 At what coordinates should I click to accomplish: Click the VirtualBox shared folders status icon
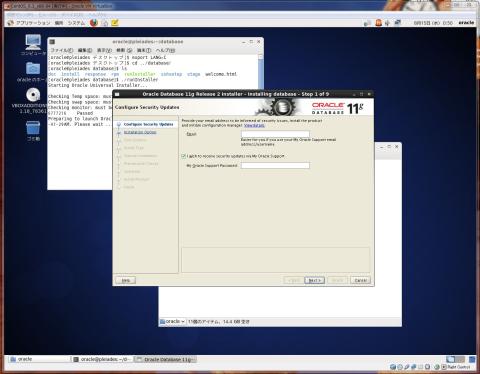click(x=421, y=367)
